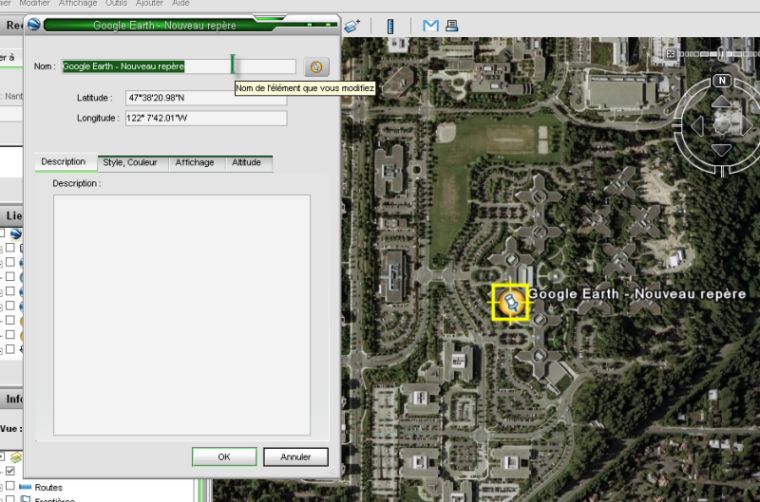Click inside the Description text area
Viewport: 760px width, 502px height.
tap(182, 315)
